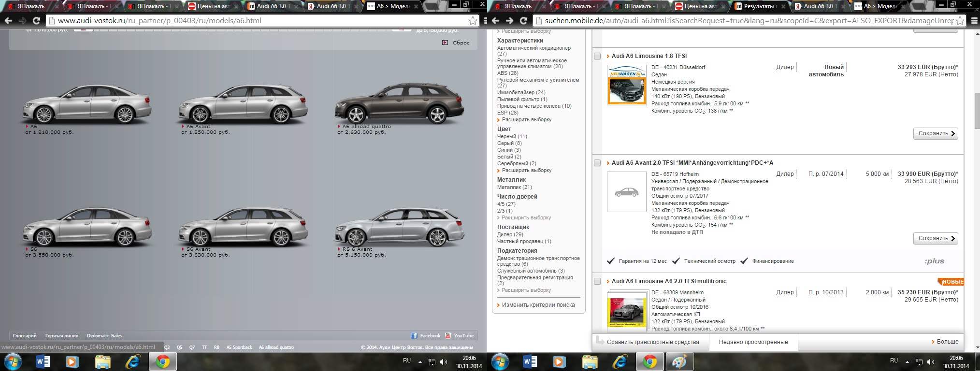Click the S6 model link
Screen dimensions: 980x375
tap(34, 249)
